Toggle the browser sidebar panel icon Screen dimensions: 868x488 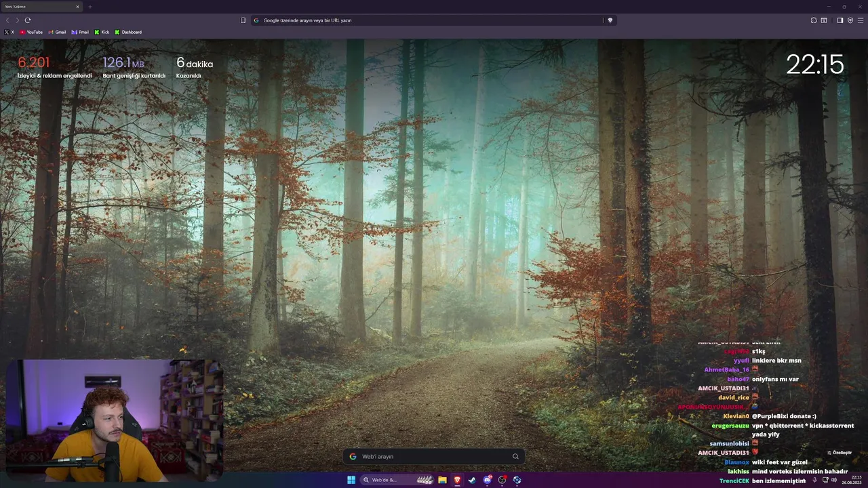pyautogui.click(x=840, y=20)
